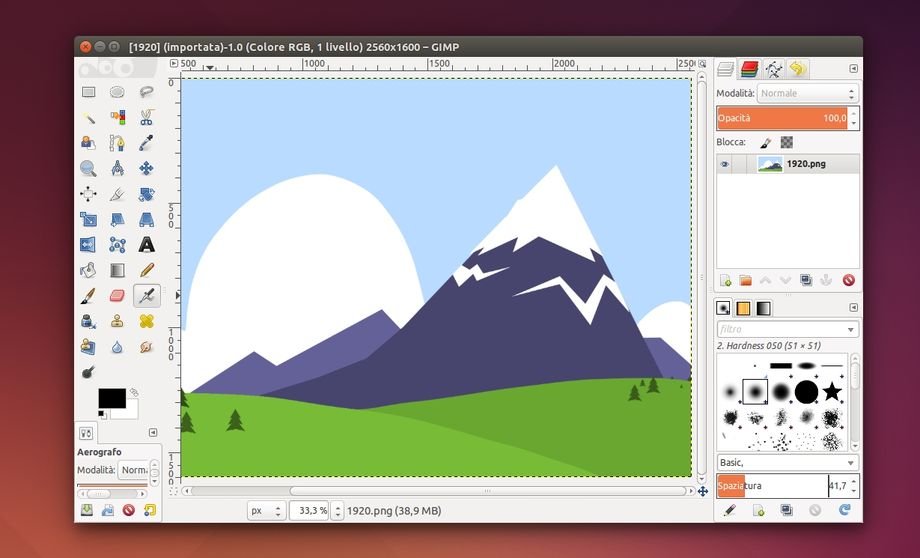Open the px unit selector in status bar

(266, 511)
